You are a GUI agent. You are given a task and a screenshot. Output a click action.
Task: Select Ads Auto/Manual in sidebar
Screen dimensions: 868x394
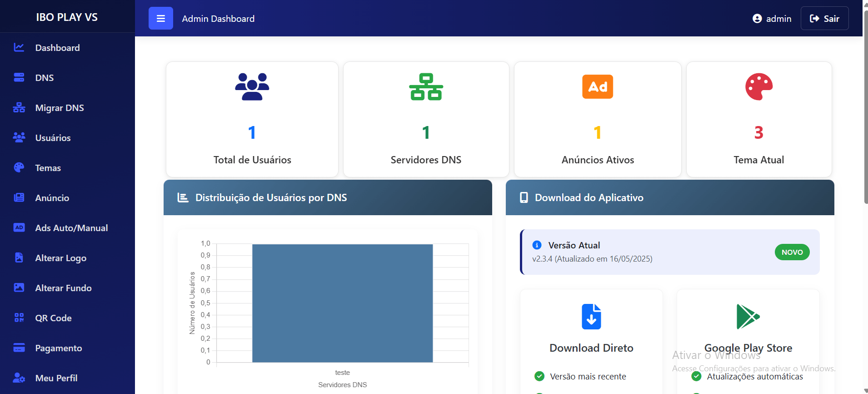coord(71,228)
